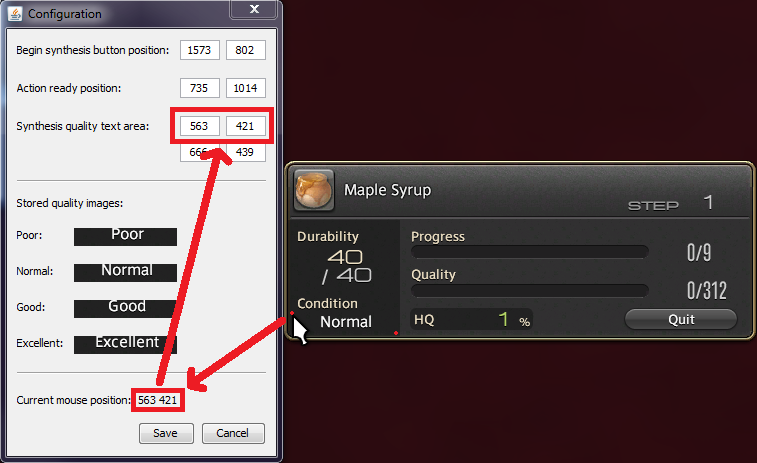Click the Java icon in Configuration title bar

pyautogui.click(x=15, y=14)
